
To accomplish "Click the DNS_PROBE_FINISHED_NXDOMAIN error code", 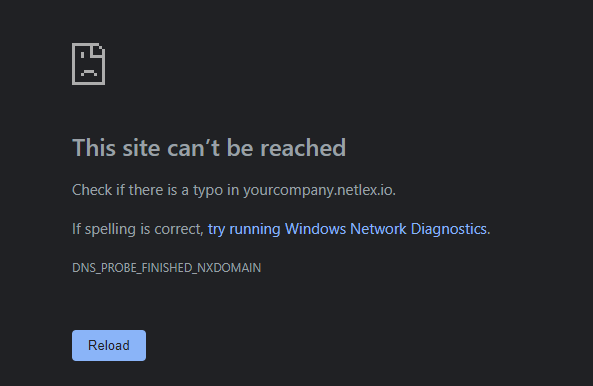I will 166,268.
